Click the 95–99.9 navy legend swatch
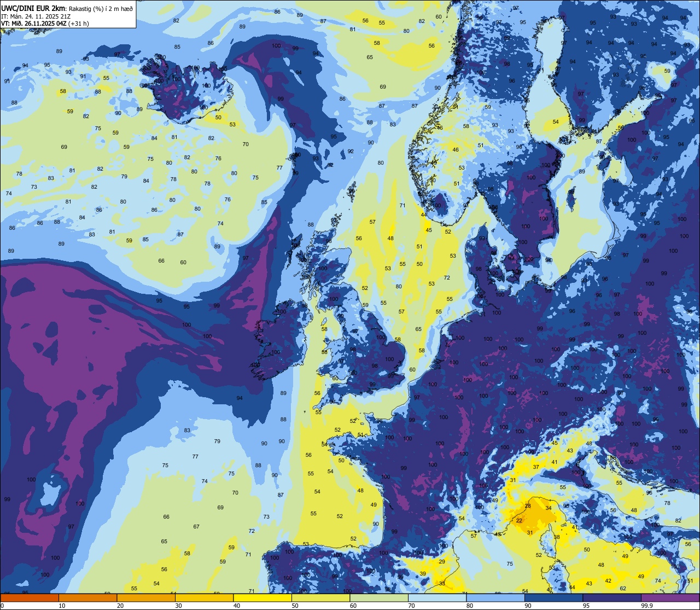700x610 pixels. (612, 597)
